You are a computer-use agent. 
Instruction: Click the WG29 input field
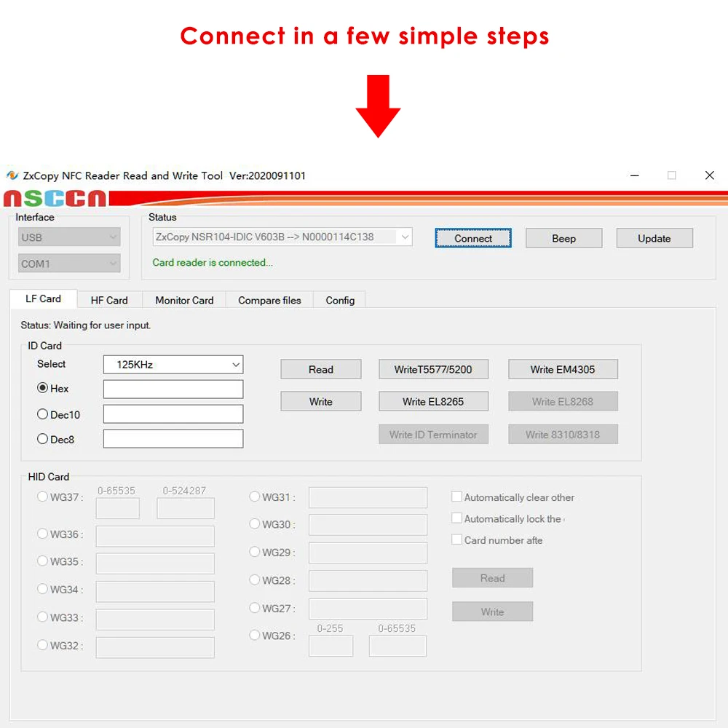pos(368,553)
